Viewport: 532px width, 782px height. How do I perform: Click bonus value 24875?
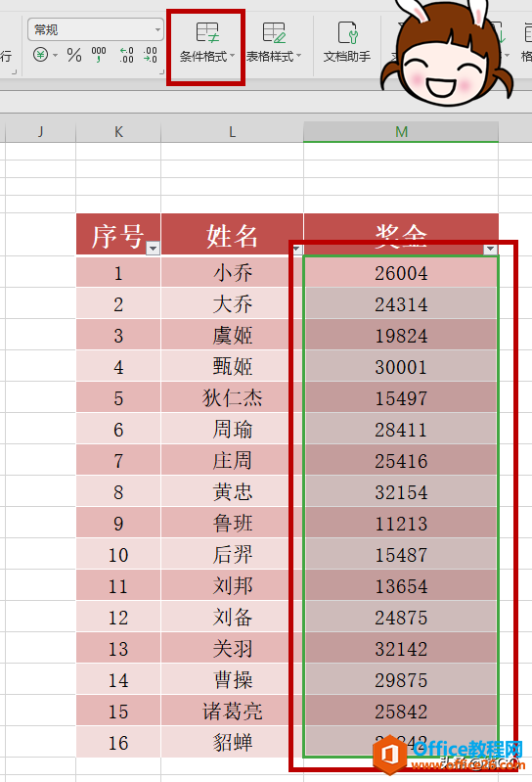pos(401,617)
